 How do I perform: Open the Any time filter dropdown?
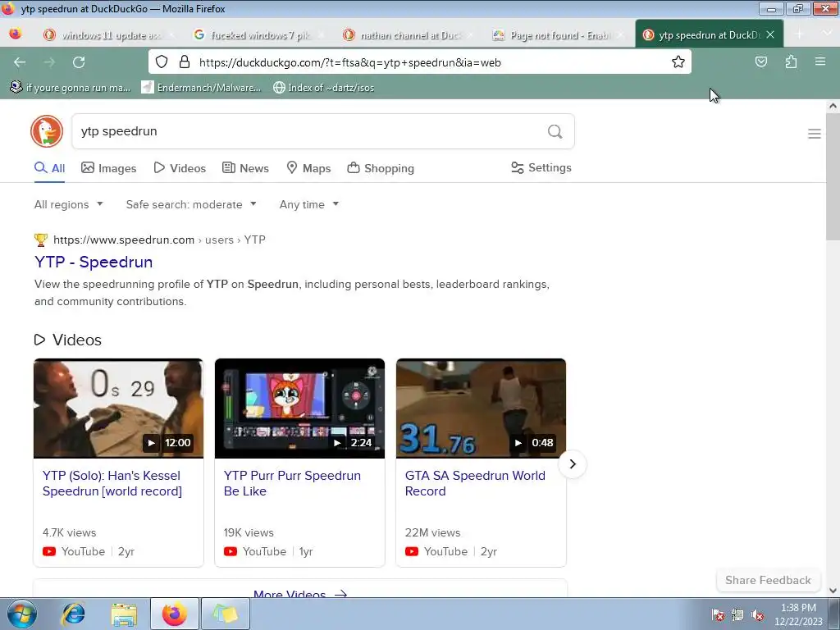tap(309, 204)
